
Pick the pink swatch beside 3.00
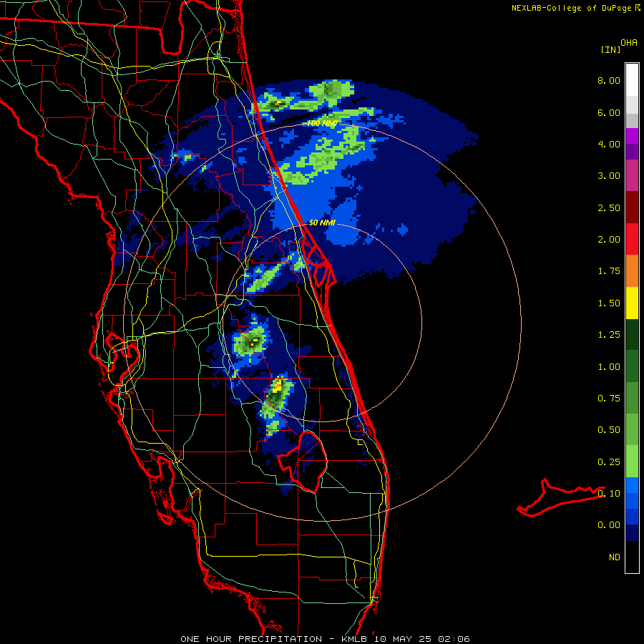(632, 175)
